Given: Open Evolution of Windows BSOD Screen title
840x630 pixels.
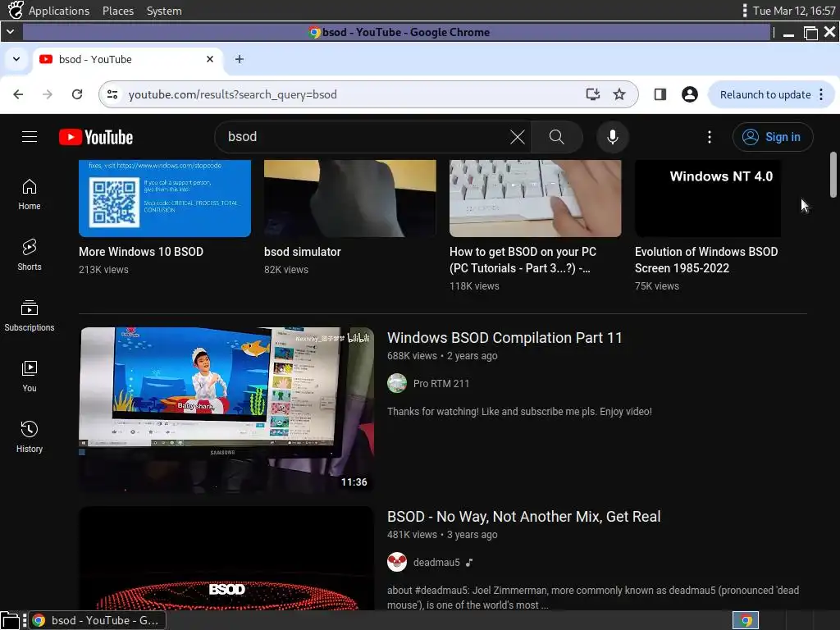Looking at the screenshot, I should (x=706, y=260).
